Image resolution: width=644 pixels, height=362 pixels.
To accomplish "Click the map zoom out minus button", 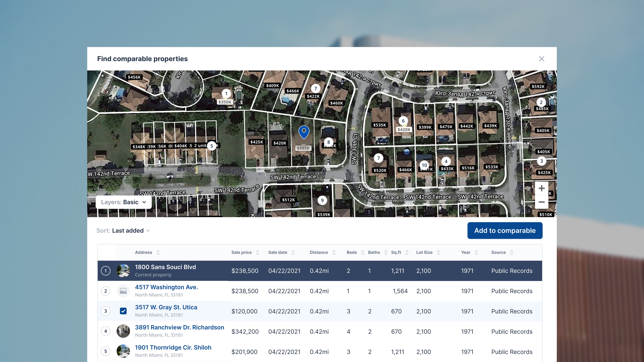I will tap(541, 202).
